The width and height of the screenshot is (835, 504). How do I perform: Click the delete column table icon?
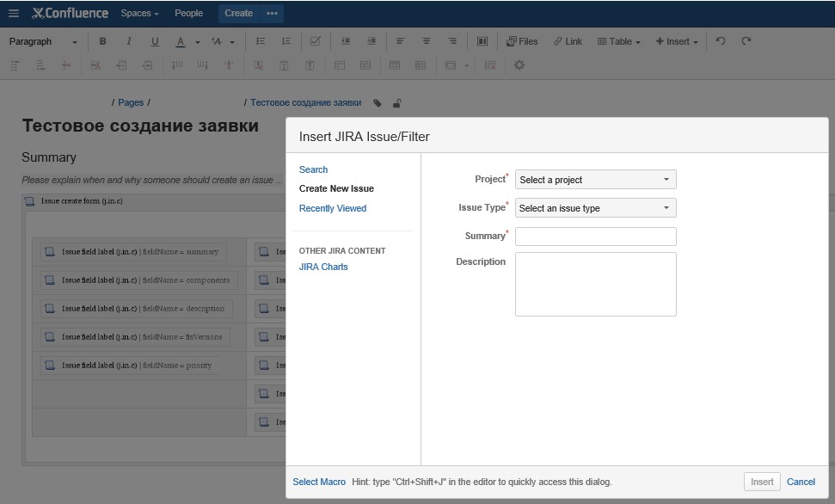229,65
